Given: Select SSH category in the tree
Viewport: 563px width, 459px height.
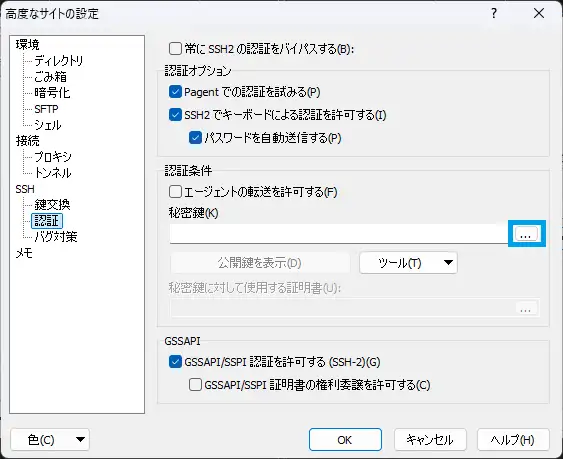Looking at the screenshot, I should pyautogui.click(x=25, y=189).
